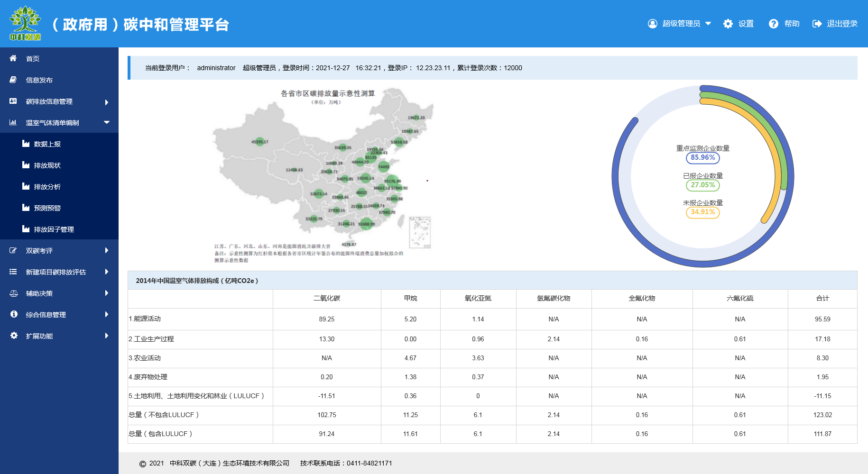
Task: Open the 超级管理员 user dropdown
Action: pyautogui.click(x=680, y=24)
